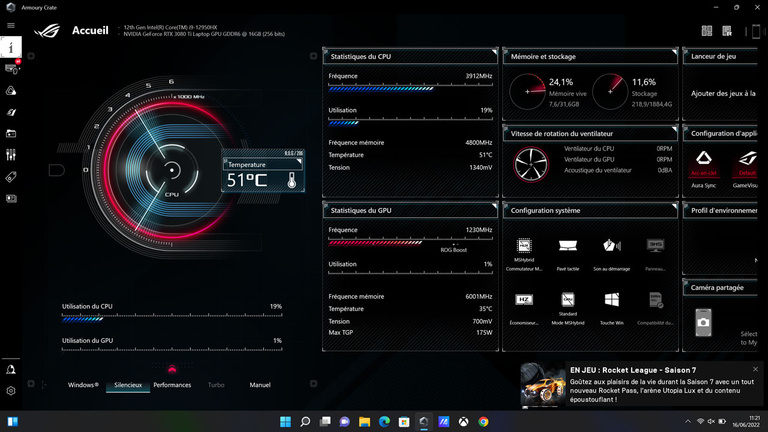Screen dimensions: 768x432
Task: Select the Silencieux operating mode
Action: 128,385
